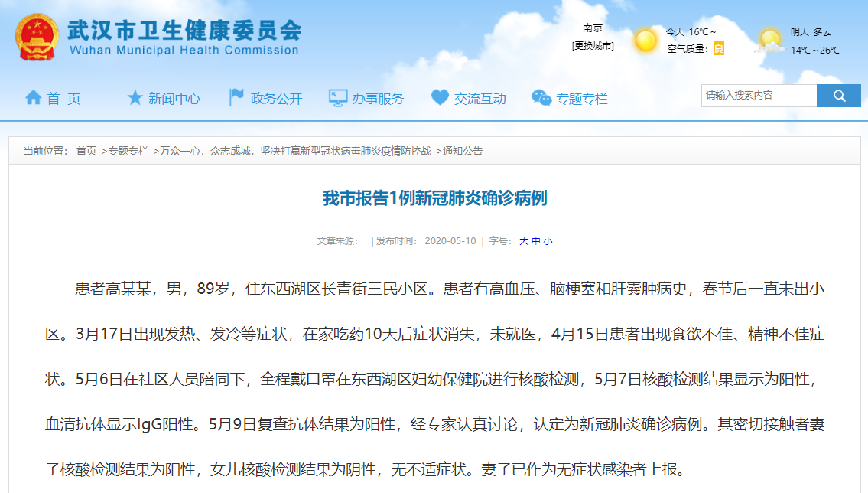Open the 新闻中心 menu item
Viewport: 868px width, 493px height.
click(x=174, y=99)
